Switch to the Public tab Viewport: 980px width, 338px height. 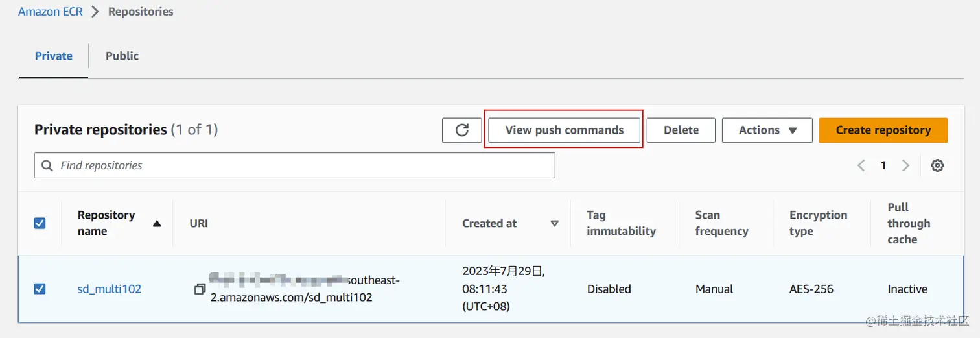point(122,56)
